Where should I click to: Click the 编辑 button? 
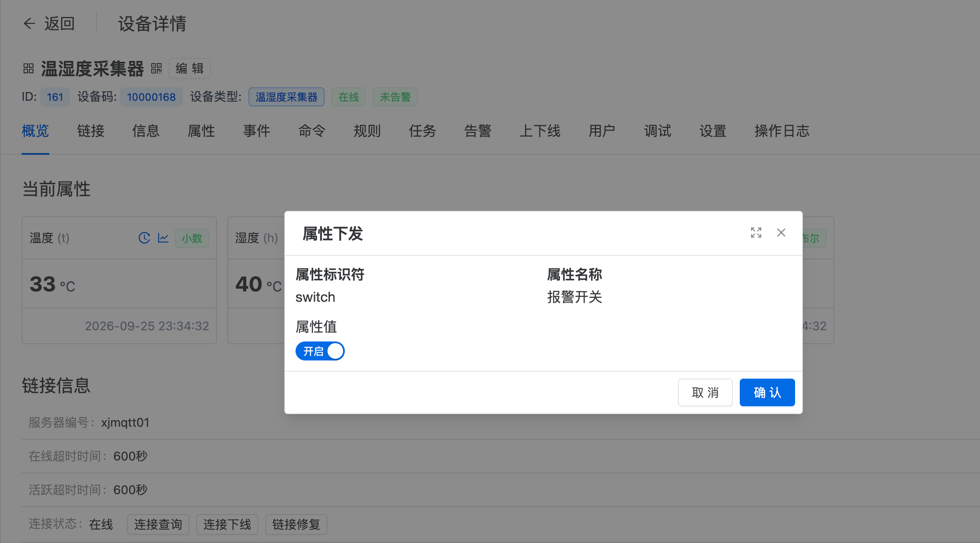190,68
